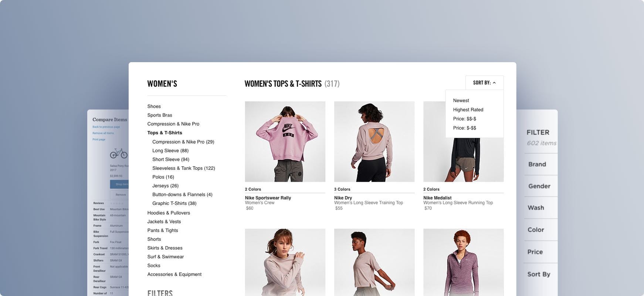Go to Hoodies & Pullovers category
The width and height of the screenshot is (644, 296).
coord(169,213)
